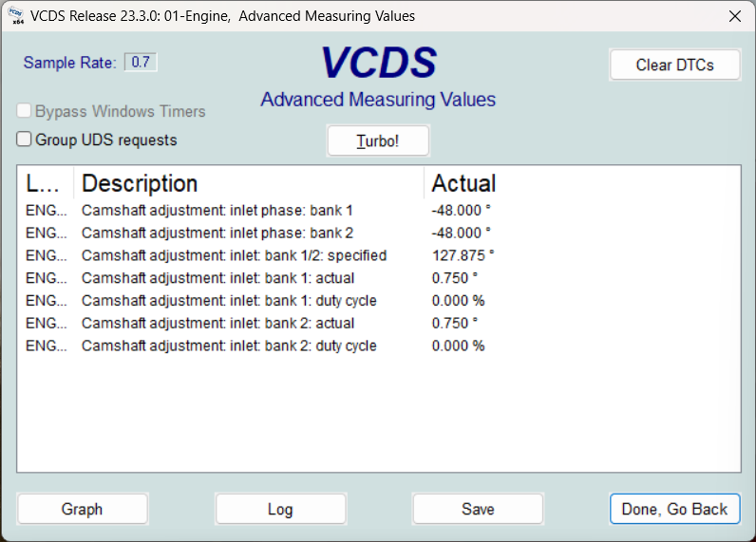Select inlet: bank 1: duty cycle row

229,301
